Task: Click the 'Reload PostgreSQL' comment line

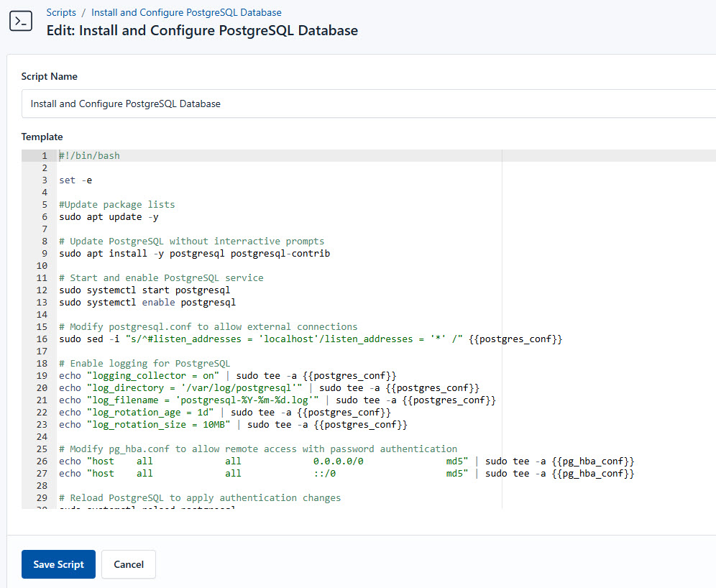Action: click(x=200, y=498)
